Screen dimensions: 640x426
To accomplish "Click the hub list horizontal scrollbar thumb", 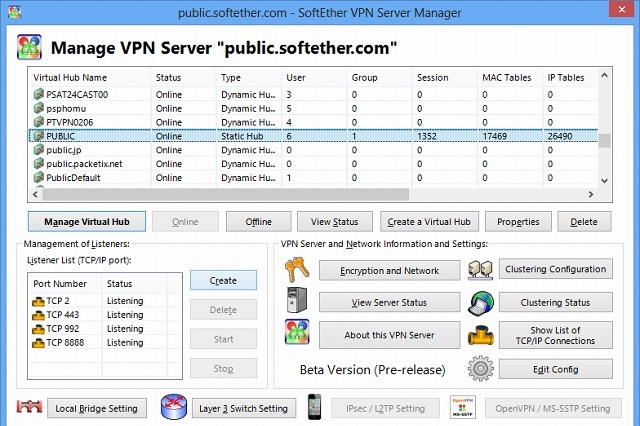I will tap(225, 195).
